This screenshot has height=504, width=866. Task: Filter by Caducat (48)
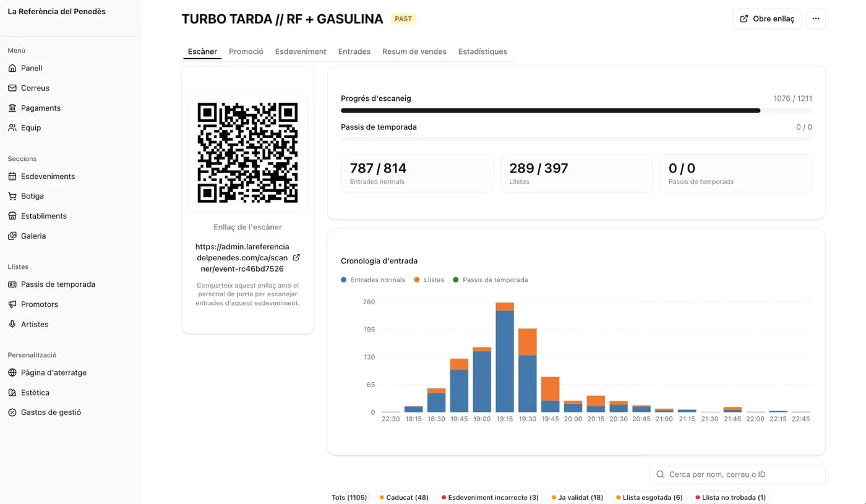pyautogui.click(x=404, y=497)
